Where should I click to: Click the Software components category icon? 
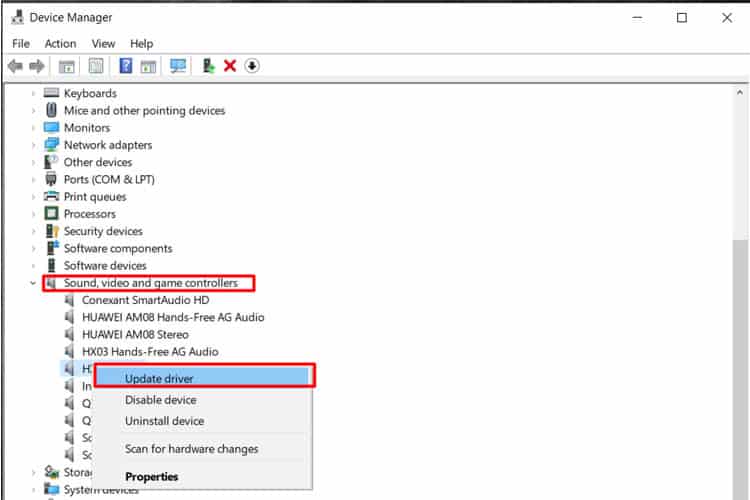pyautogui.click(x=52, y=248)
